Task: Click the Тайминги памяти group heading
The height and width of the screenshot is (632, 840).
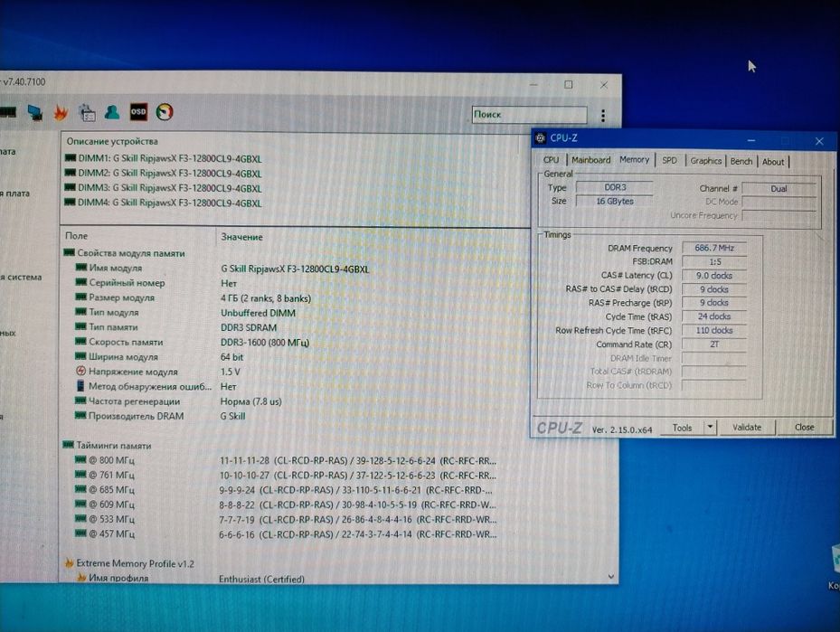Action: (107, 445)
